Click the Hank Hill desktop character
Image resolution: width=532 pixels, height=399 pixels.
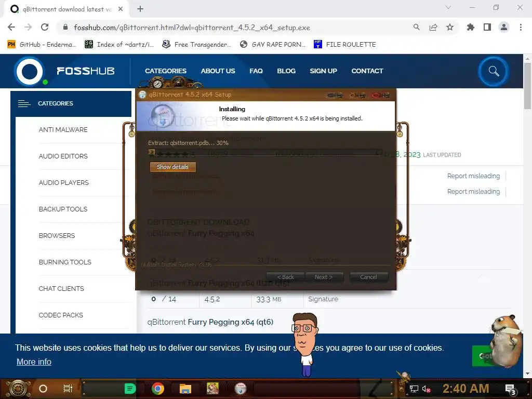click(305, 344)
